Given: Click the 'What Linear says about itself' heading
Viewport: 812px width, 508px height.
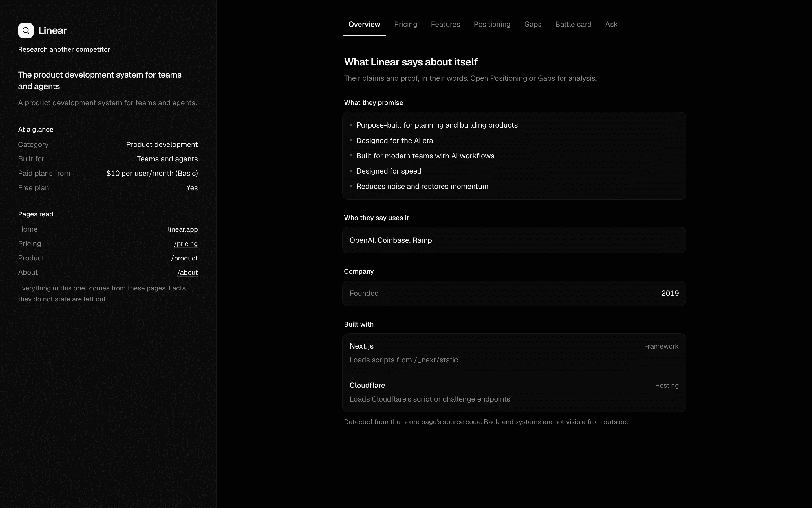Looking at the screenshot, I should [411, 62].
